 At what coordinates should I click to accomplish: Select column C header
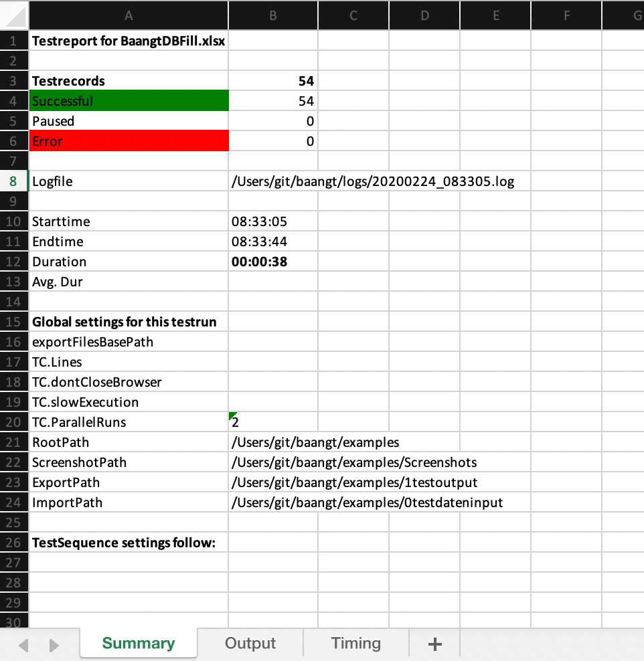click(353, 15)
